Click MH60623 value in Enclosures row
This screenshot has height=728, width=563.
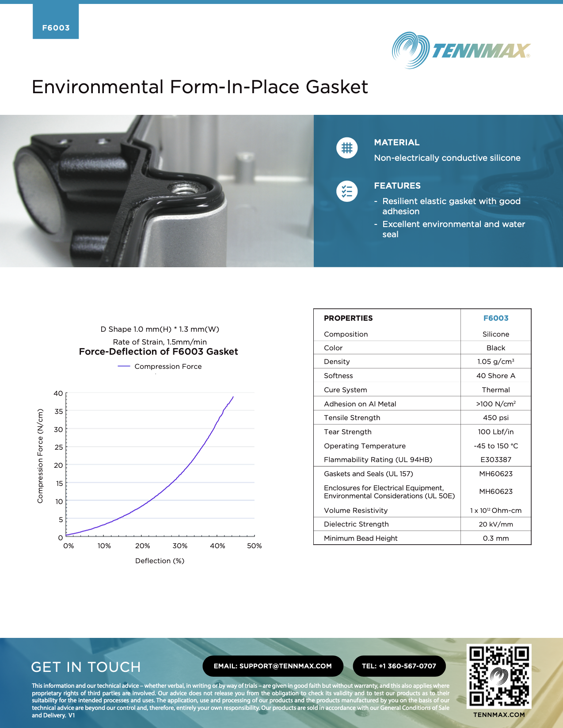tap(496, 492)
